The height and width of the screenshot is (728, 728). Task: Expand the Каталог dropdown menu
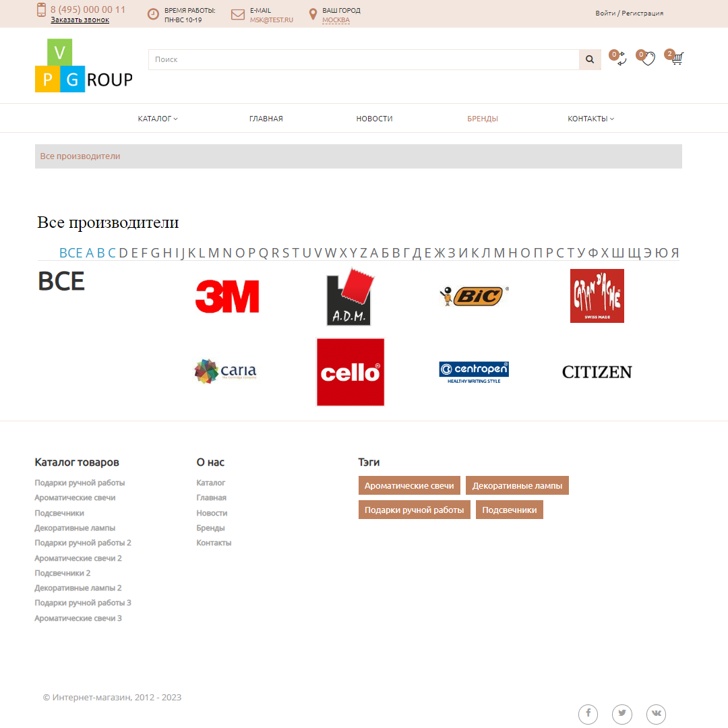pyautogui.click(x=158, y=119)
